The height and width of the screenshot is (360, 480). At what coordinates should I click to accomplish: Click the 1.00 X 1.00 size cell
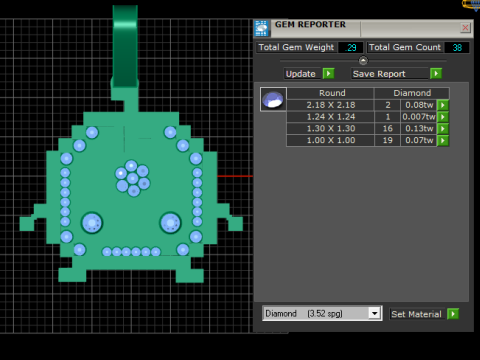coord(330,140)
